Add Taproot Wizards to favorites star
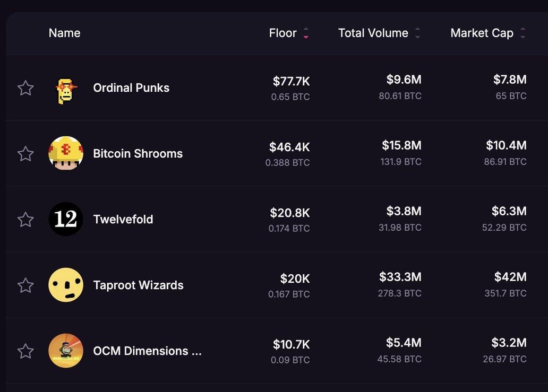 click(25, 285)
